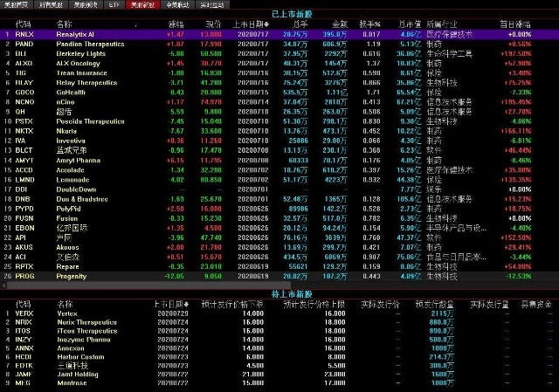The image size is (559, 392).
Task: Click the horizontal scrollbar left arrow
Action: point(3,285)
